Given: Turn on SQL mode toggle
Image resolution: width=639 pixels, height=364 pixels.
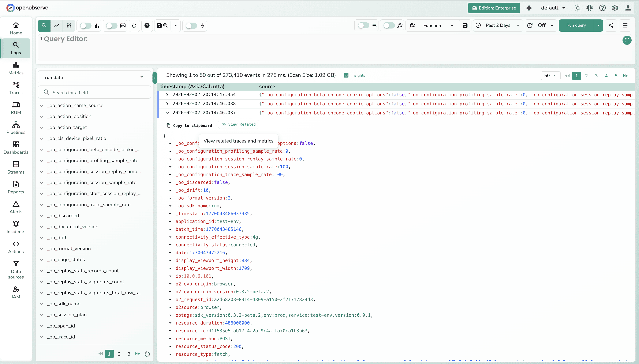Looking at the screenshot, I should pyautogui.click(x=111, y=26).
